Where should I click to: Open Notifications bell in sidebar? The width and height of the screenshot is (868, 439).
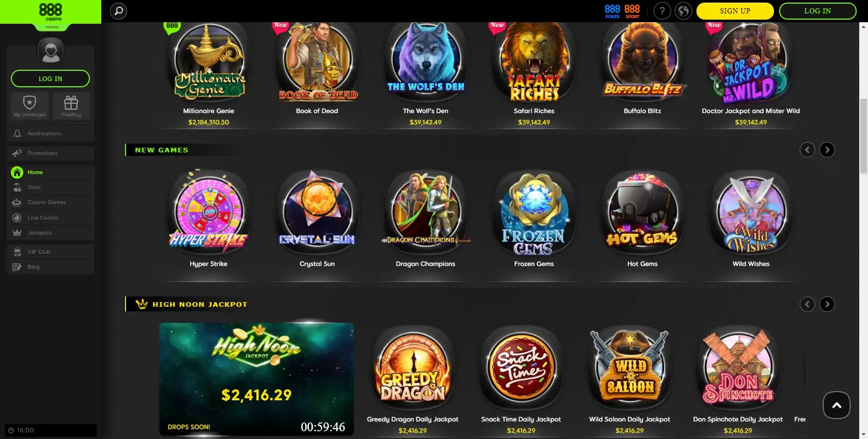51,133
